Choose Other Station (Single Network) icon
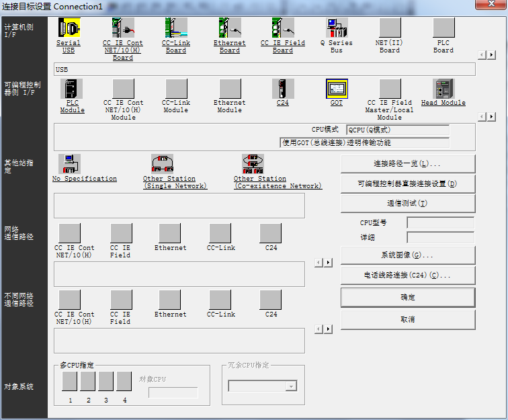Screen dimensions: 508x420 [162, 164]
